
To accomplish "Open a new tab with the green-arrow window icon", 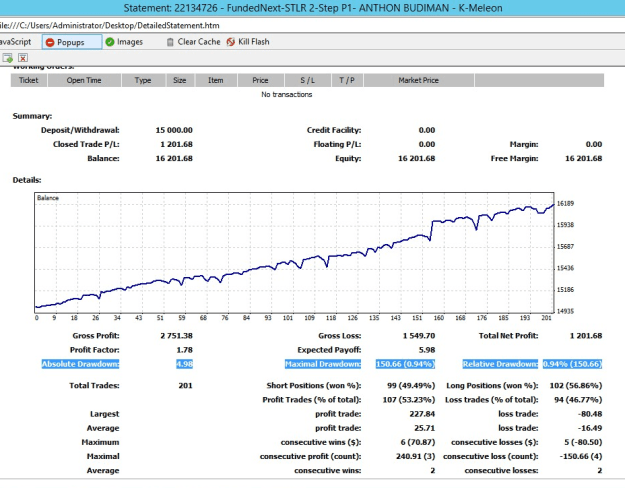I will pos(8,58).
